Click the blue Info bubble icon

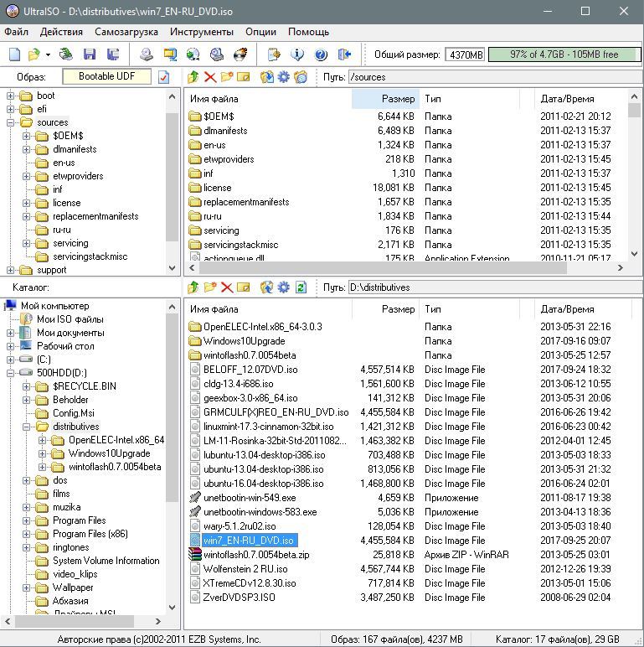pyautogui.click(x=297, y=54)
